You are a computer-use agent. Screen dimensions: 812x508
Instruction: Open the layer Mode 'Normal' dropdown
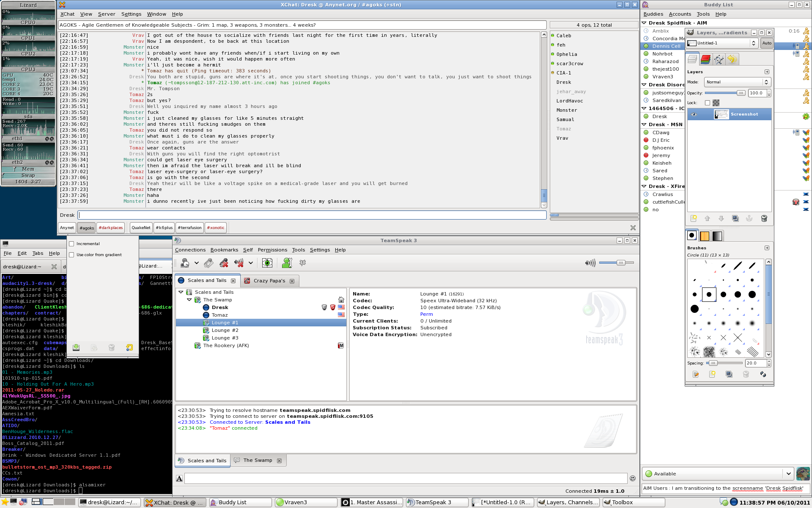[737, 82]
